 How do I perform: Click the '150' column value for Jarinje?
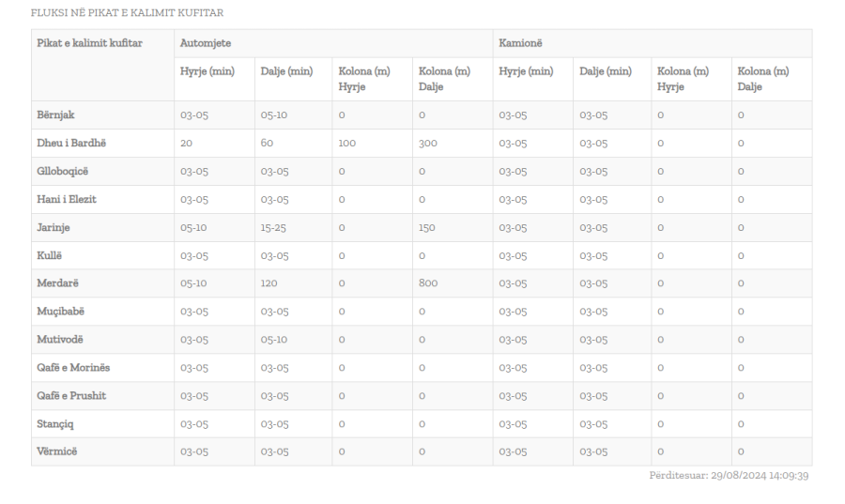[427, 228]
